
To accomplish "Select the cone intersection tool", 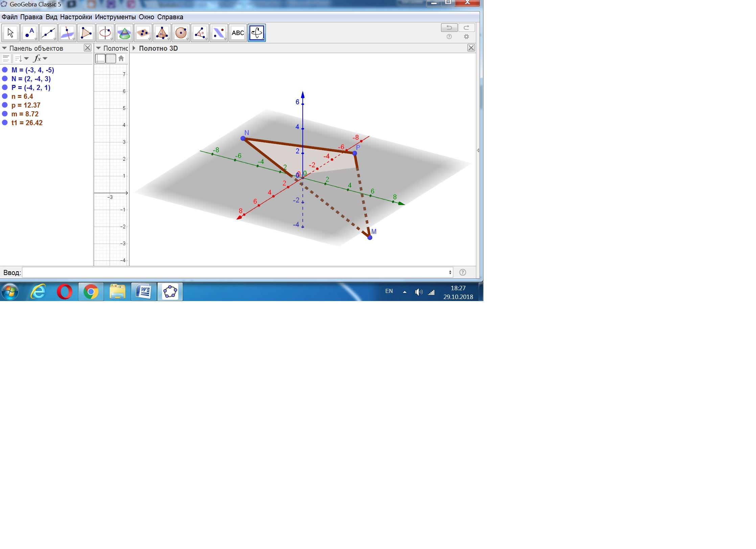I will click(x=124, y=33).
